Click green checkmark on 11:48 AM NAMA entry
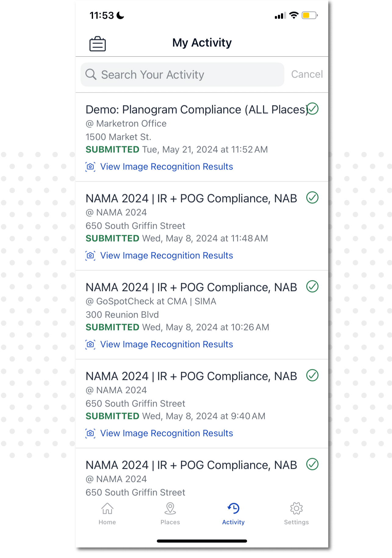The image size is (392, 558). coord(312,198)
